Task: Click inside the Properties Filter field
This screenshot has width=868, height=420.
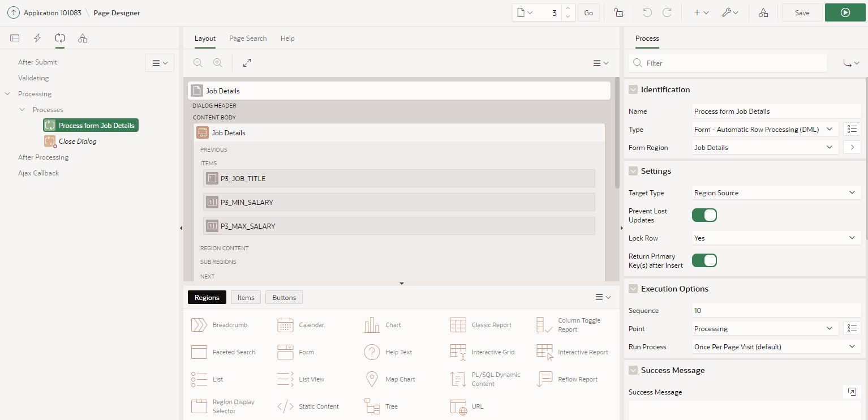Action: coord(727,63)
